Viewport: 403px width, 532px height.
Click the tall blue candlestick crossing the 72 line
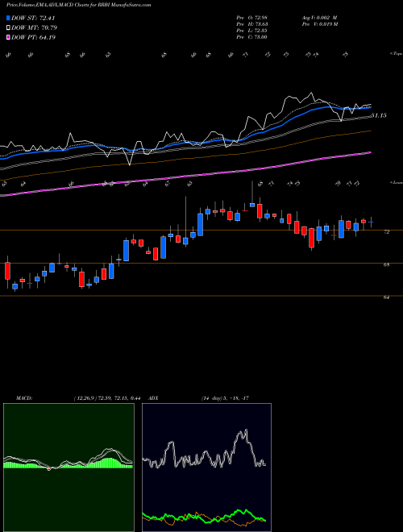[x=200, y=224]
